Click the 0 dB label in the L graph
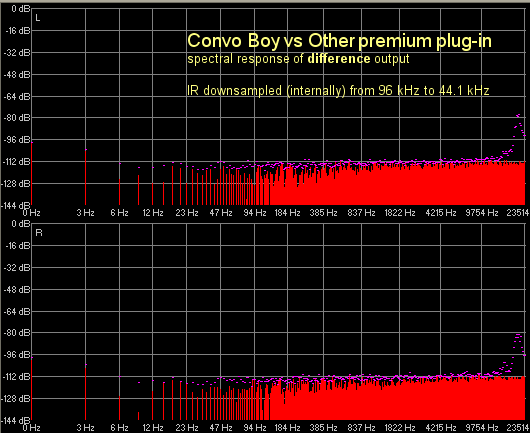Image resolution: width=530 pixels, height=433 pixels. 21,9
